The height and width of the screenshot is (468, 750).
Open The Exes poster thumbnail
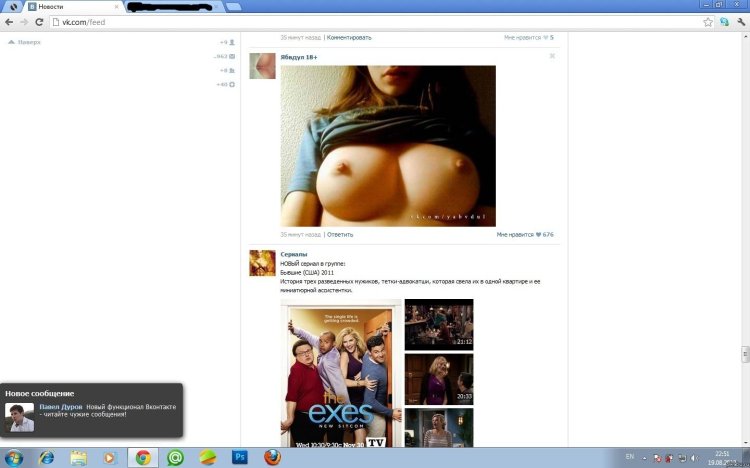tap(341, 372)
